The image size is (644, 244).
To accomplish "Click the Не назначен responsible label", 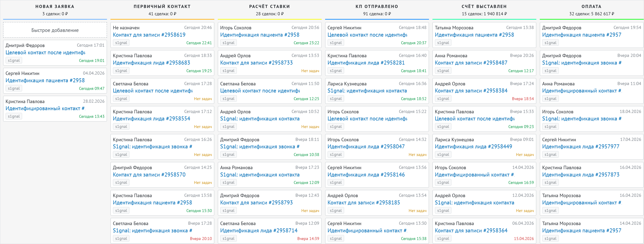I will point(126,28).
